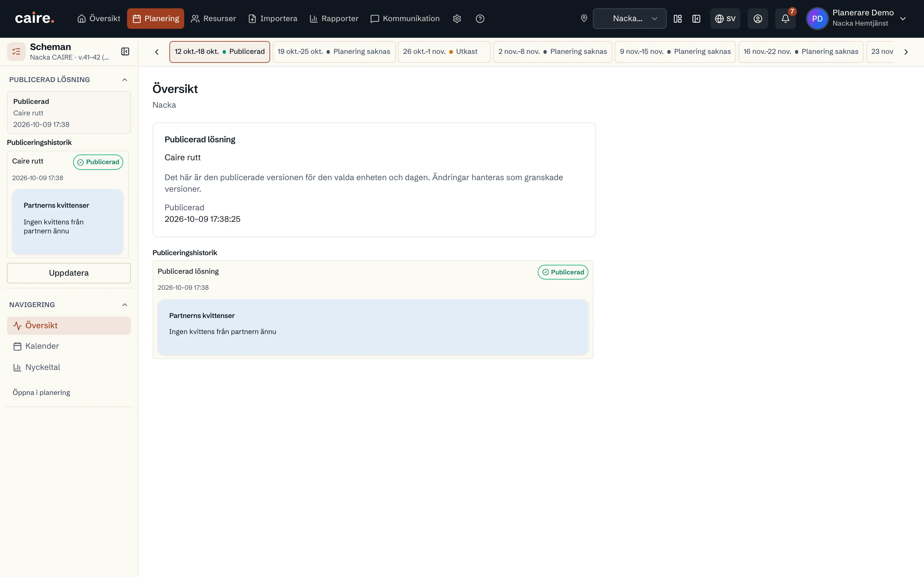
Task: Collapse the Publicerad lösning section
Action: click(124, 80)
